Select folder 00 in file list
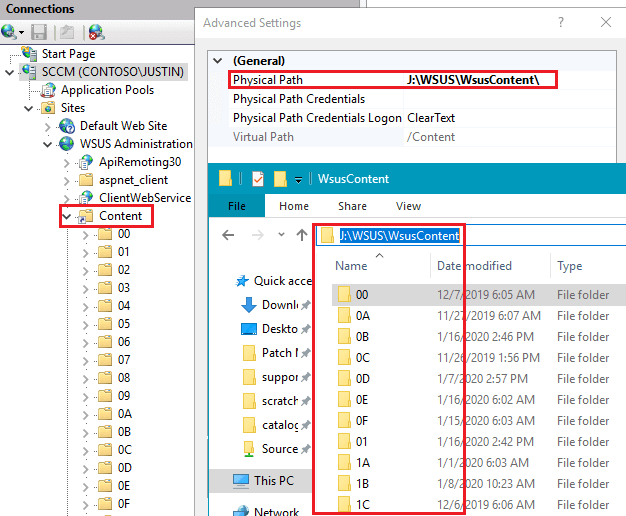 click(362, 295)
